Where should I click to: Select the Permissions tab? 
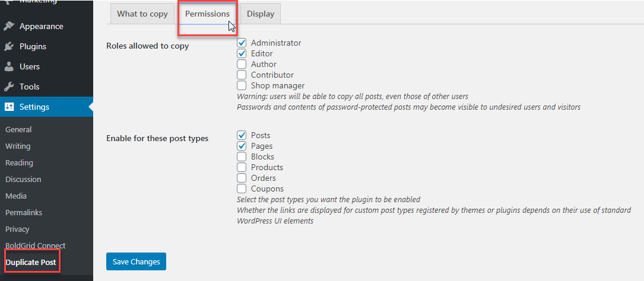pyautogui.click(x=207, y=14)
